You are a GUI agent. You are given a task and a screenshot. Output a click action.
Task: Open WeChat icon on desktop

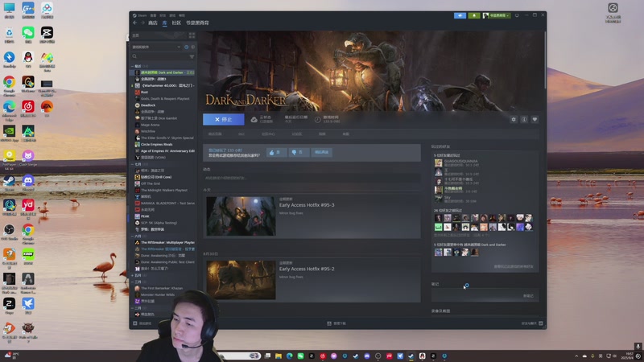[x=28, y=33]
